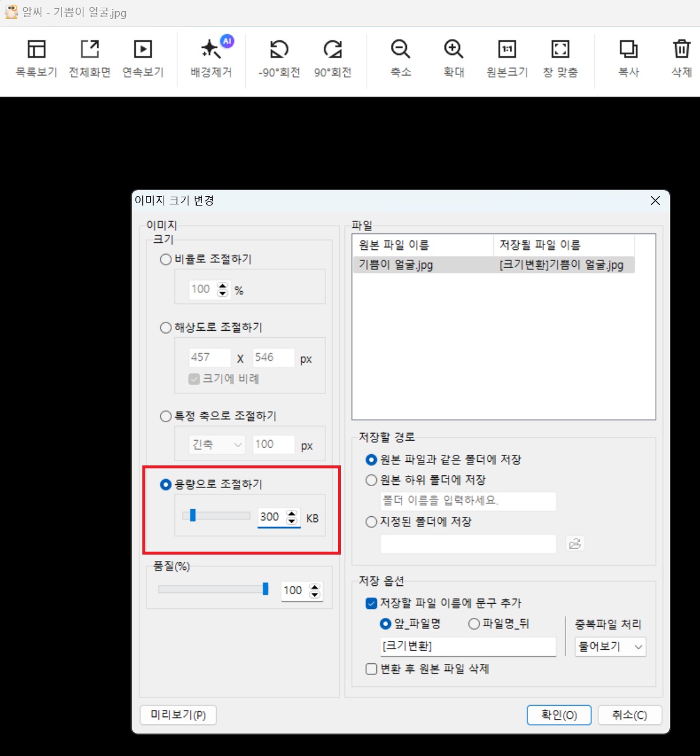Fit image to window with 창 맞춤
700x756 pixels.
click(560, 57)
